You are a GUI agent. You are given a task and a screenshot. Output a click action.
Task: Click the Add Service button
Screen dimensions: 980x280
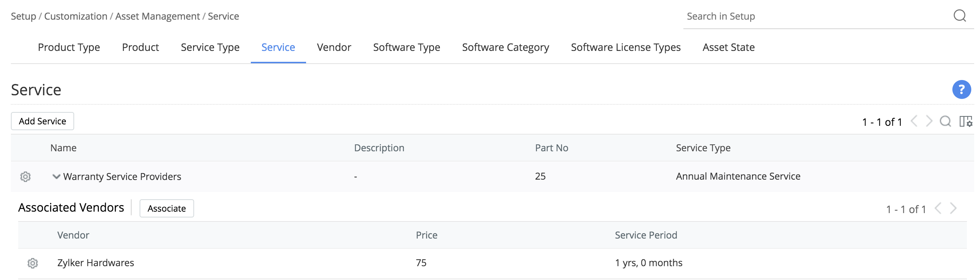click(x=43, y=121)
